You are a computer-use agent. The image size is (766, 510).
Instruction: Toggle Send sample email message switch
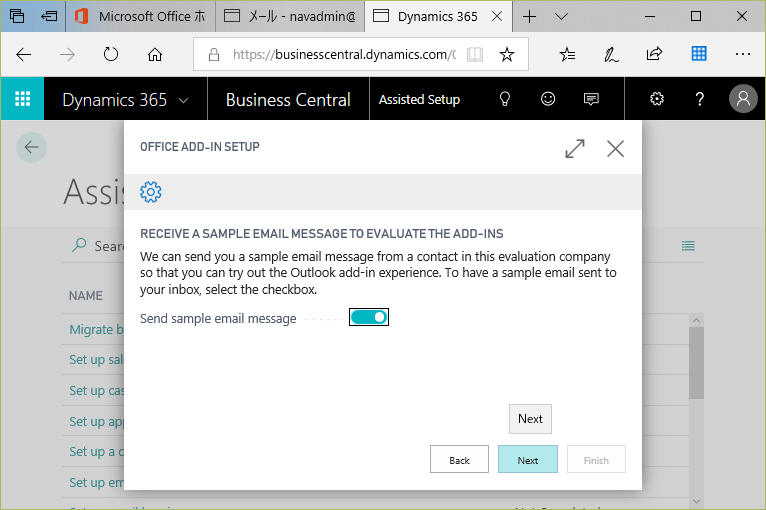369,317
